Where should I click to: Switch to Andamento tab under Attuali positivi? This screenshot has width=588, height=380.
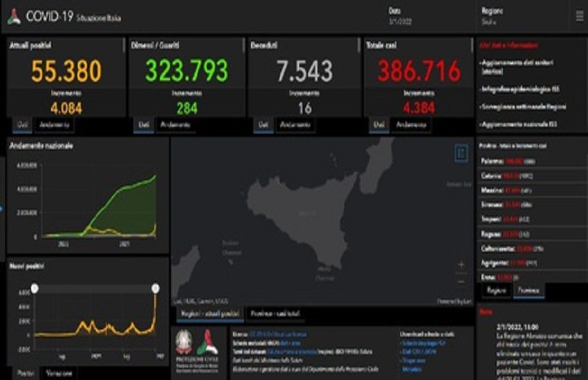[55, 124]
